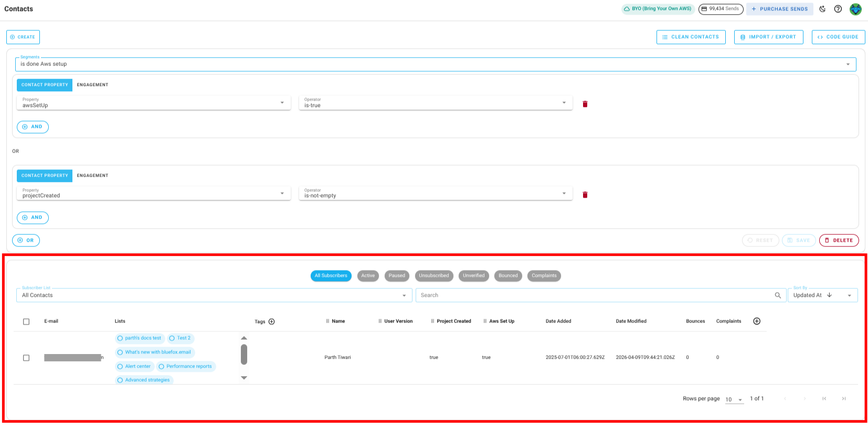Screen dimensions: 868x428
Task: Select all contacts header checkbox
Action: [x=26, y=322]
